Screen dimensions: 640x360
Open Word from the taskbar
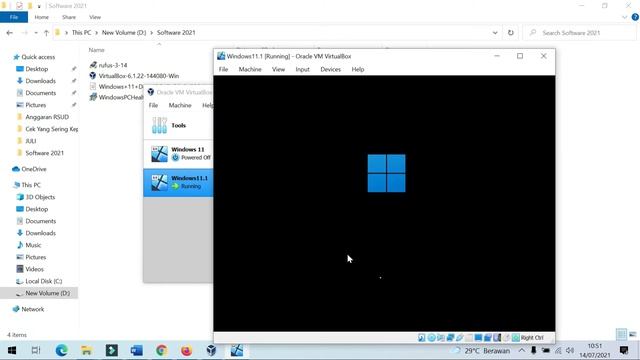[x=137, y=351]
